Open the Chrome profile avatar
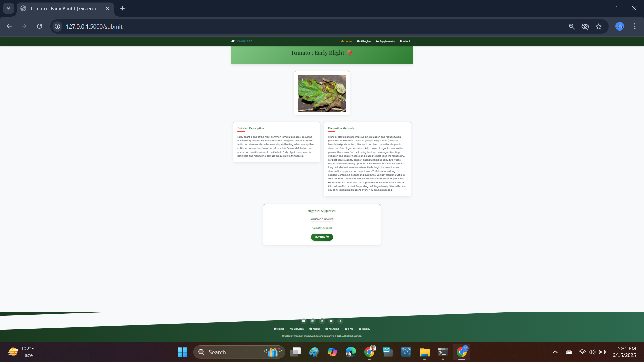This screenshot has width=644, height=362. click(x=620, y=26)
